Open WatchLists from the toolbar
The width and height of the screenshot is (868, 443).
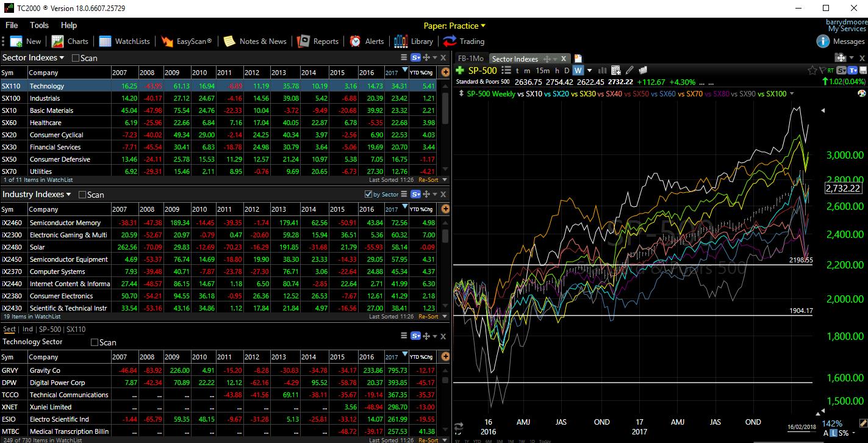(124, 41)
